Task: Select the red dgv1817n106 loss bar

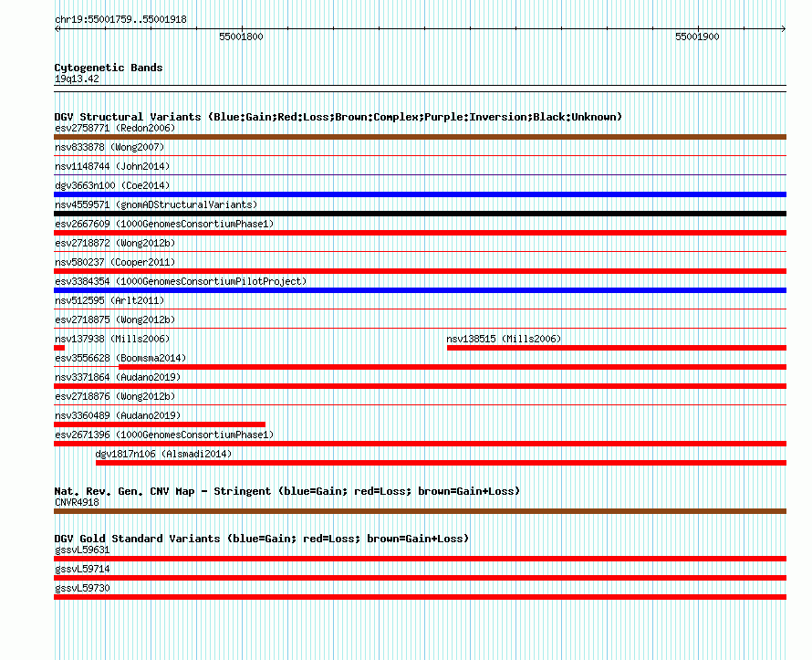Action: pyautogui.click(x=442, y=463)
